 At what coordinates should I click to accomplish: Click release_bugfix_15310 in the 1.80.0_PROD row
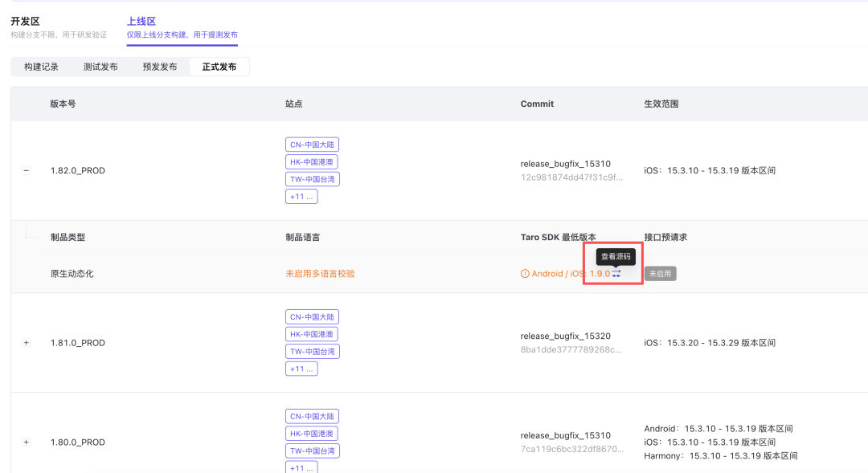tap(565, 435)
